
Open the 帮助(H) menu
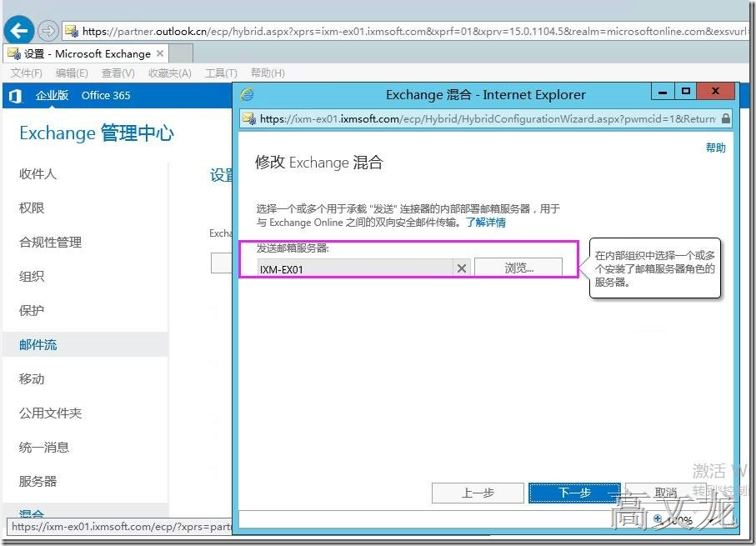[268, 73]
